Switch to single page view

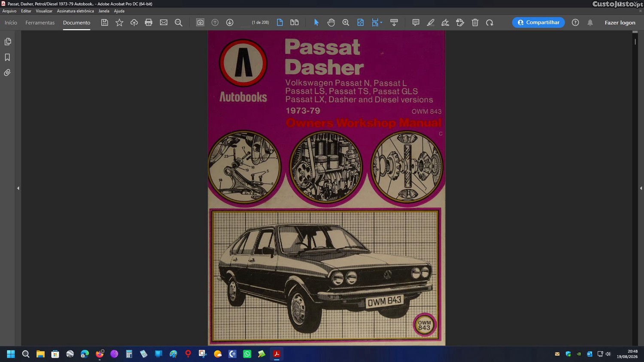click(280, 22)
